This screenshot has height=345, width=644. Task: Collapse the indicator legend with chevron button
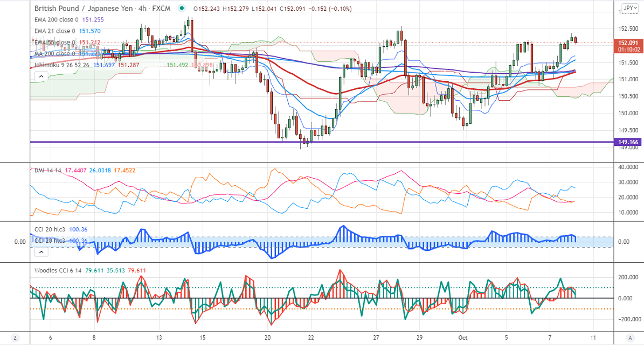40,77
